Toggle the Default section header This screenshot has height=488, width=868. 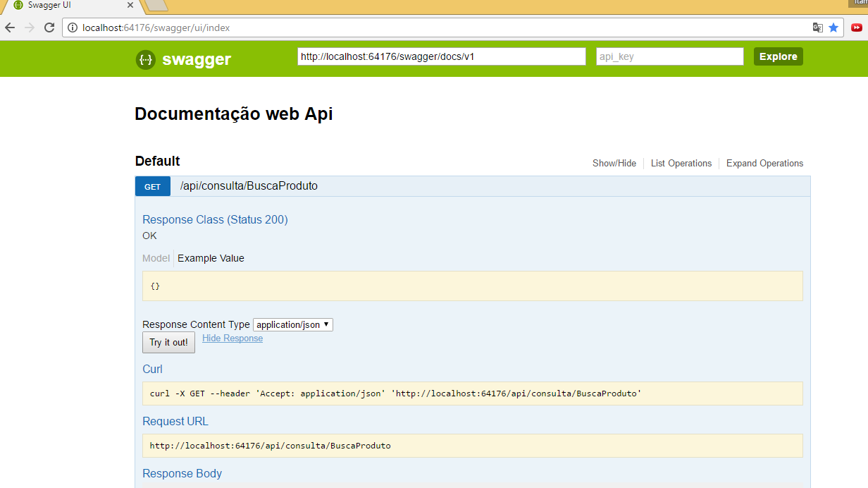(157, 161)
